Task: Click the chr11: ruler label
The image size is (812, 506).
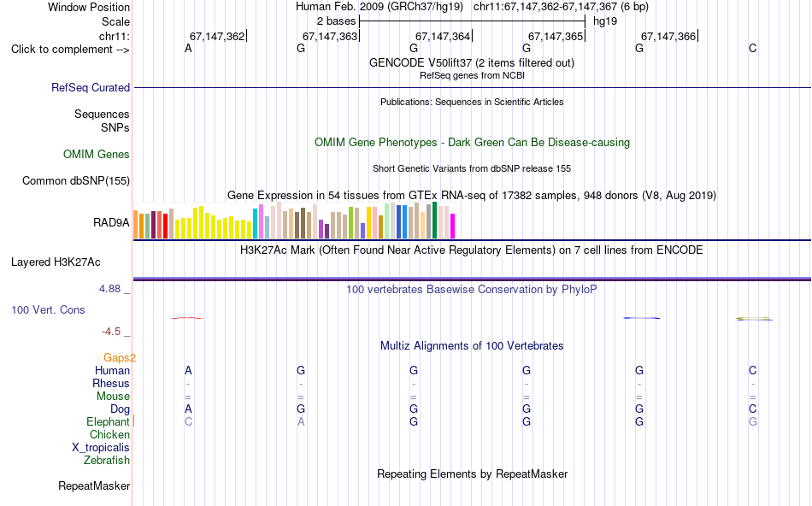Action: tap(114, 36)
